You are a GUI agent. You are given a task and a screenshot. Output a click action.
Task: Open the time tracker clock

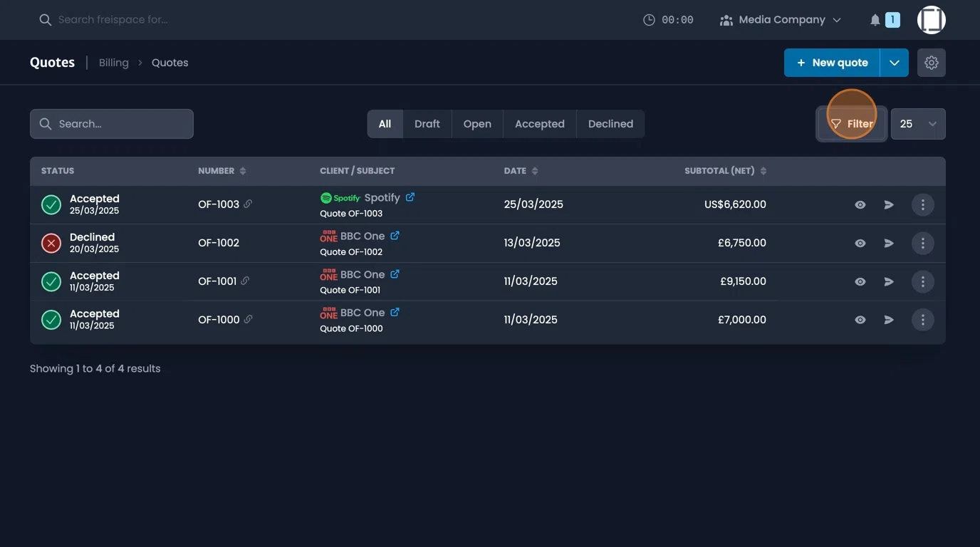pyautogui.click(x=648, y=19)
